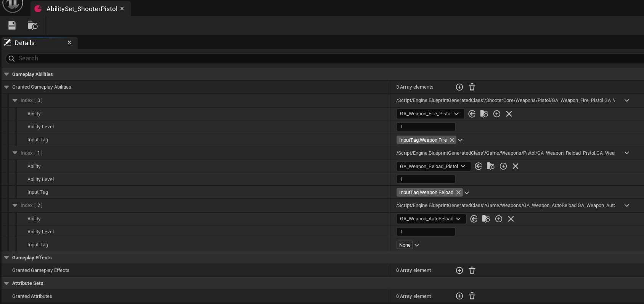644x304 pixels.
Task: Click Browse to asset in Content Browser icon
Action: pos(33,26)
